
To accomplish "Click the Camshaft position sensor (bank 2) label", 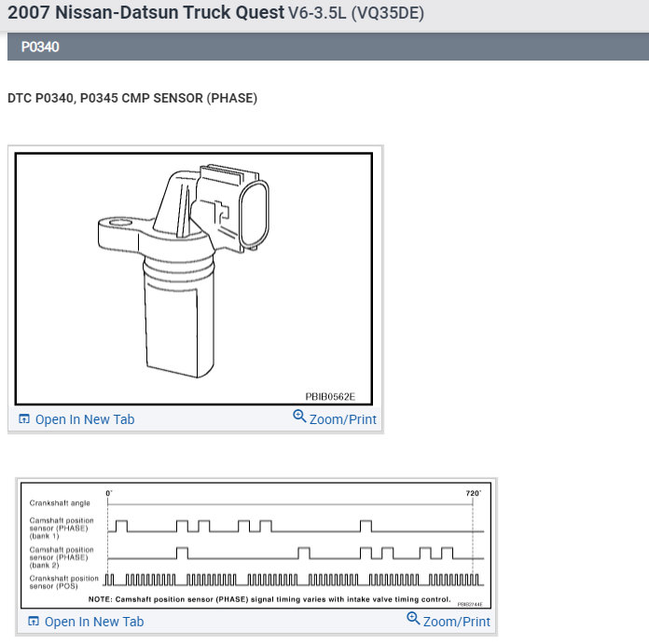I will pos(62,557).
